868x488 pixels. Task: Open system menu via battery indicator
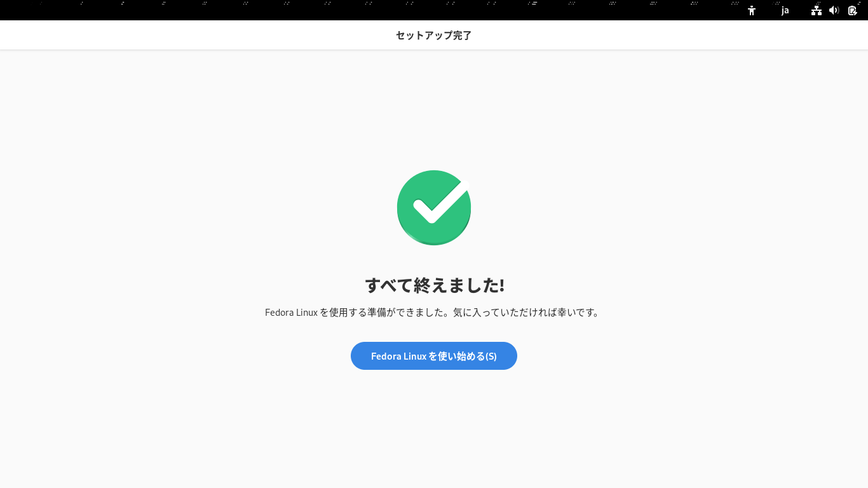853,10
